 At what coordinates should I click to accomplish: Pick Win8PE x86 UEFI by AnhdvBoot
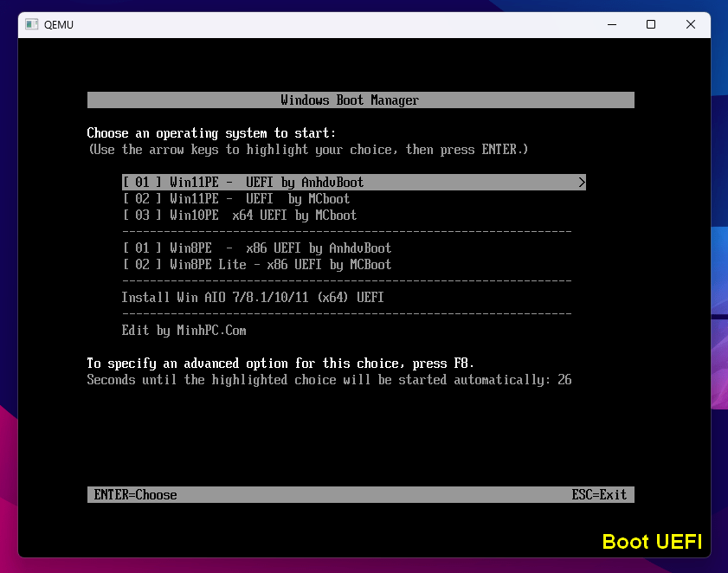point(257,248)
